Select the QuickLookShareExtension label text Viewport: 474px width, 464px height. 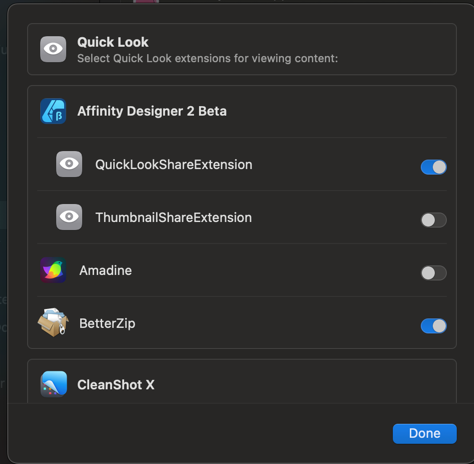(x=174, y=165)
